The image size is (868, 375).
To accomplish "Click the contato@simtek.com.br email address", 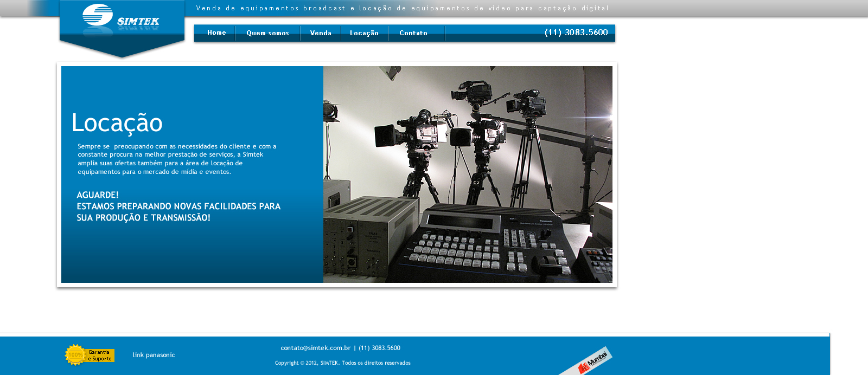I will pyautogui.click(x=315, y=348).
